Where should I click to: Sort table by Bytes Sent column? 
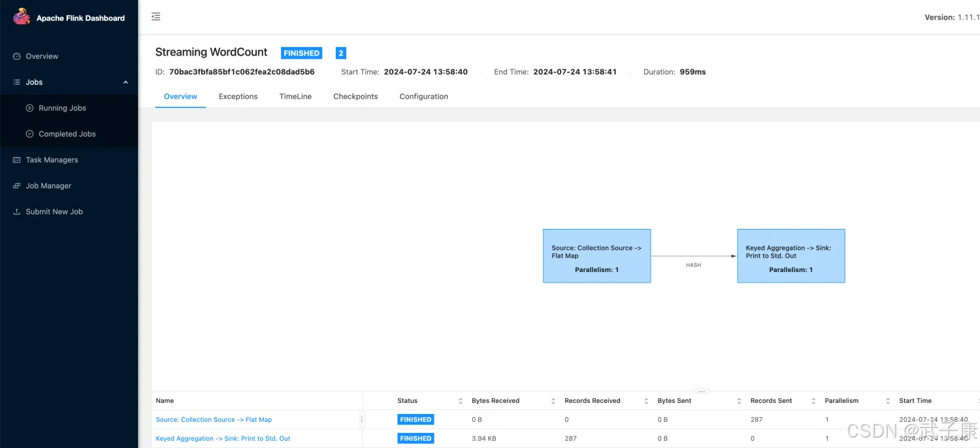tap(740, 401)
